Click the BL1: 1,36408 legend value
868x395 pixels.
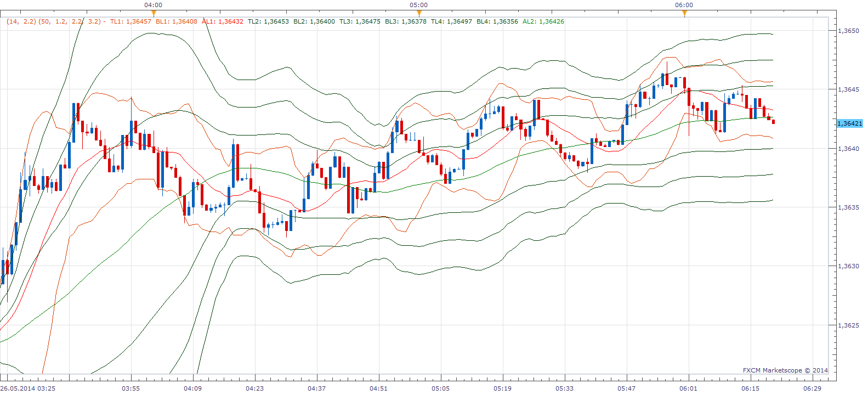(177, 22)
